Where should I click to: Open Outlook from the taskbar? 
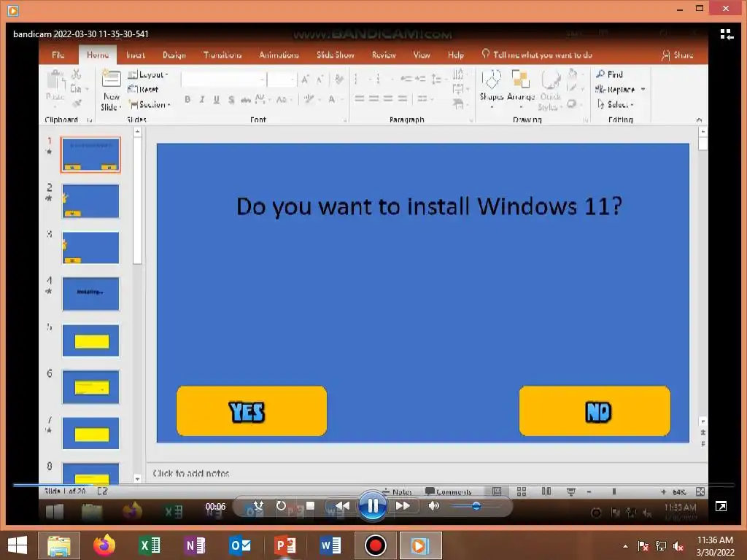240,545
